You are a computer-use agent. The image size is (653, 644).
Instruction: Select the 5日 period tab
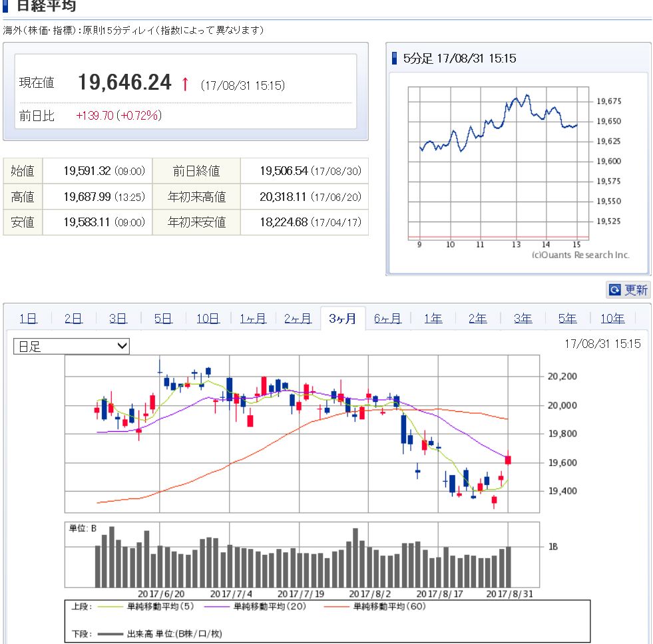click(x=163, y=319)
